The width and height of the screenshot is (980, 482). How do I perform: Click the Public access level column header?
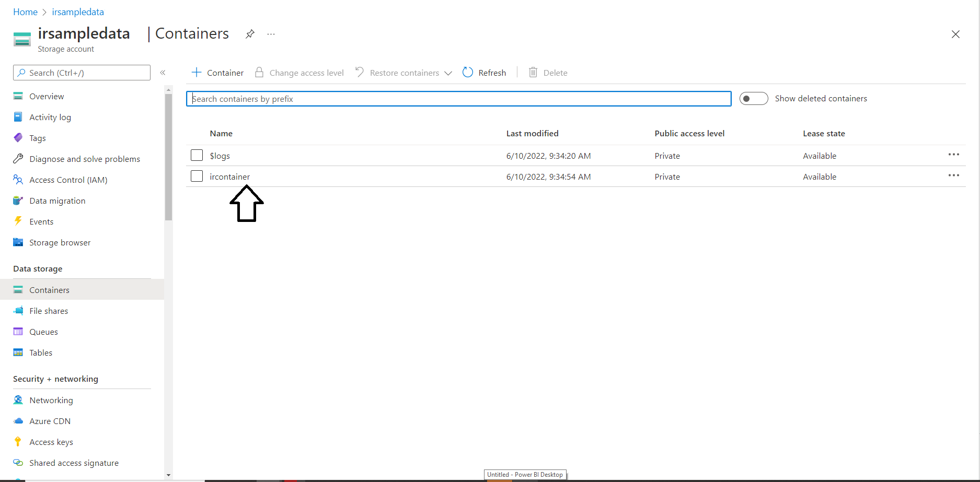(689, 133)
